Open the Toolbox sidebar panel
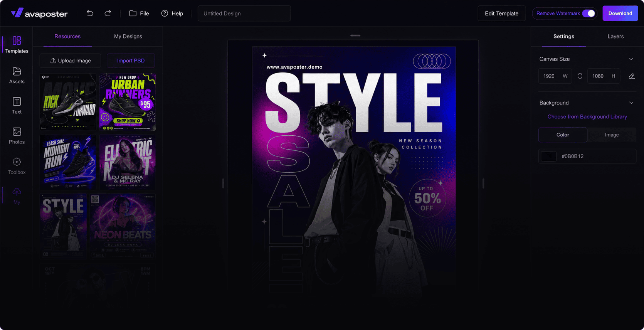 tap(17, 166)
